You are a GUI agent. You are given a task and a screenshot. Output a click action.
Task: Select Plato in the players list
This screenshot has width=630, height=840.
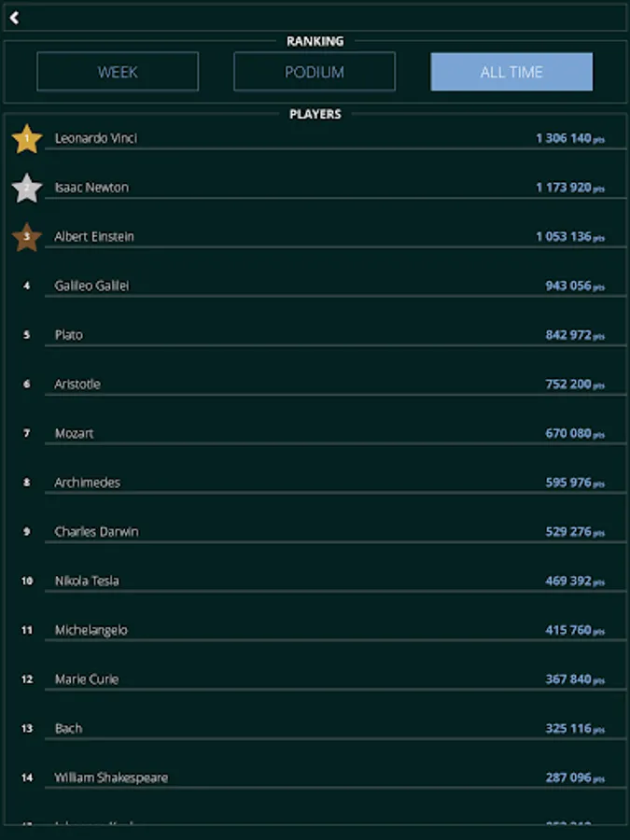click(68, 335)
